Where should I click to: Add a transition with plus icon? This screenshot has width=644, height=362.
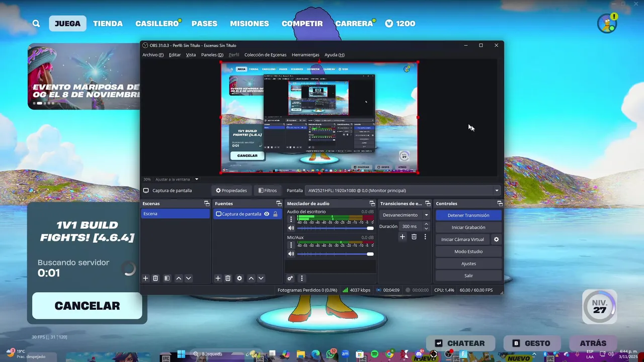[402, 237]
